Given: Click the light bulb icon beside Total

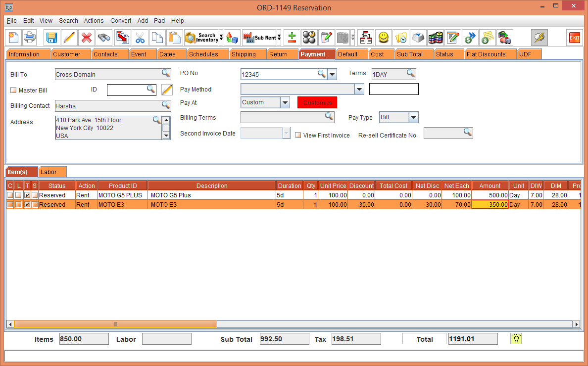Looking at the screenshot, I should tap(516, 339).
